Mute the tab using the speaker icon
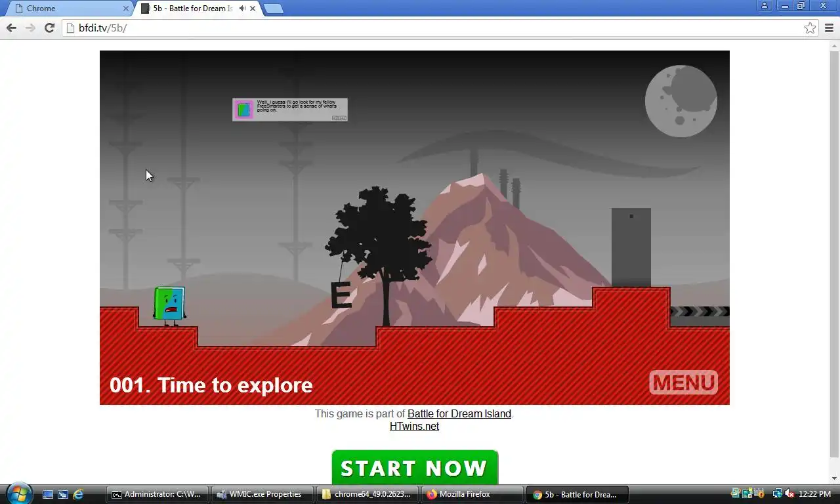This screenshot has width=840, height=504. [242, 9]
